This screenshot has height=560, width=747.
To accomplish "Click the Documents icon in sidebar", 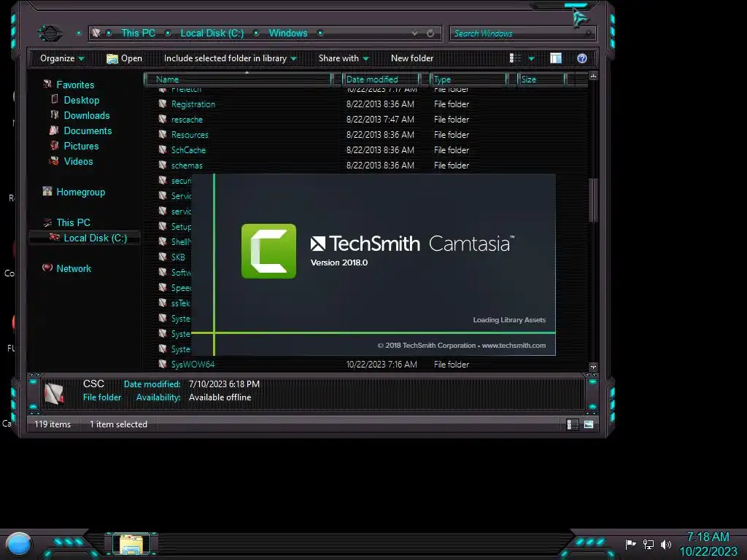I will [54, 130].
